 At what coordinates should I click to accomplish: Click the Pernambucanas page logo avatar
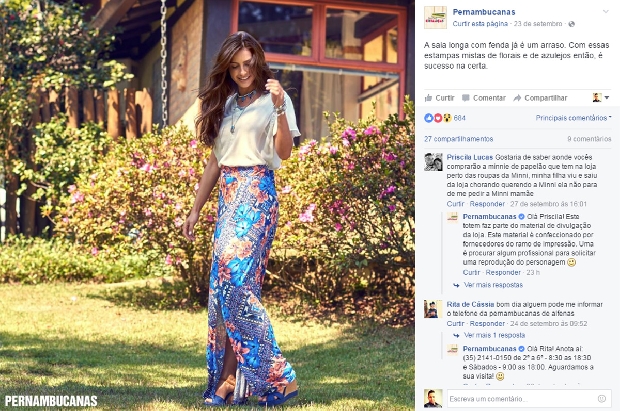click(x=435, y=17)
